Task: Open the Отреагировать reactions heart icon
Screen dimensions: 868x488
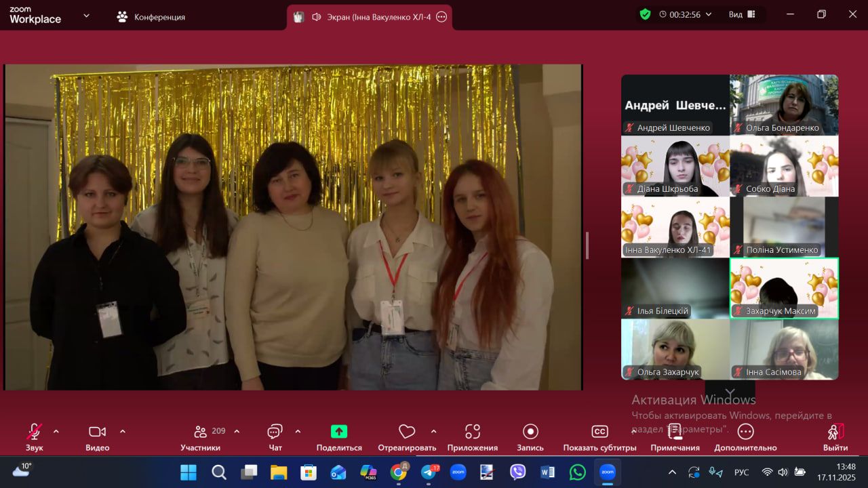Action: [407, 432]
